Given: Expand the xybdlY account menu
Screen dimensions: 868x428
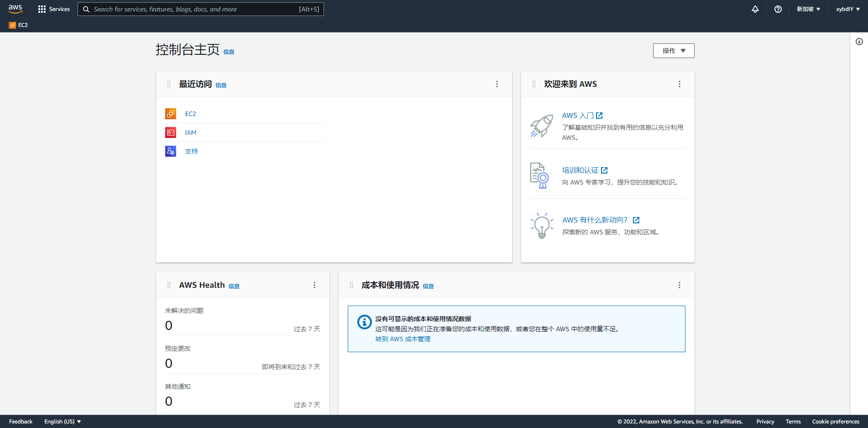Looking at the screenshot, I should [848, 9].
